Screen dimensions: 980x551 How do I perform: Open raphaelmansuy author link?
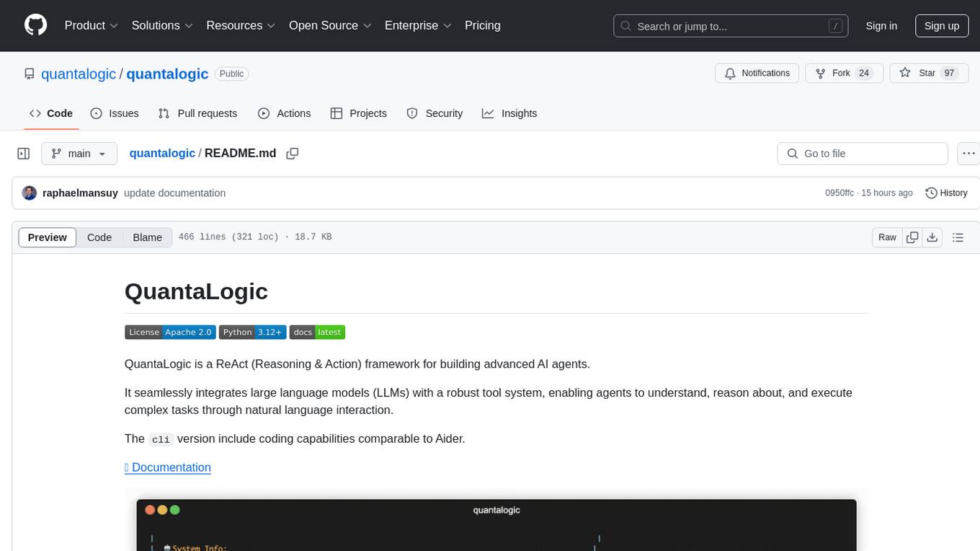tap(80, 193)
